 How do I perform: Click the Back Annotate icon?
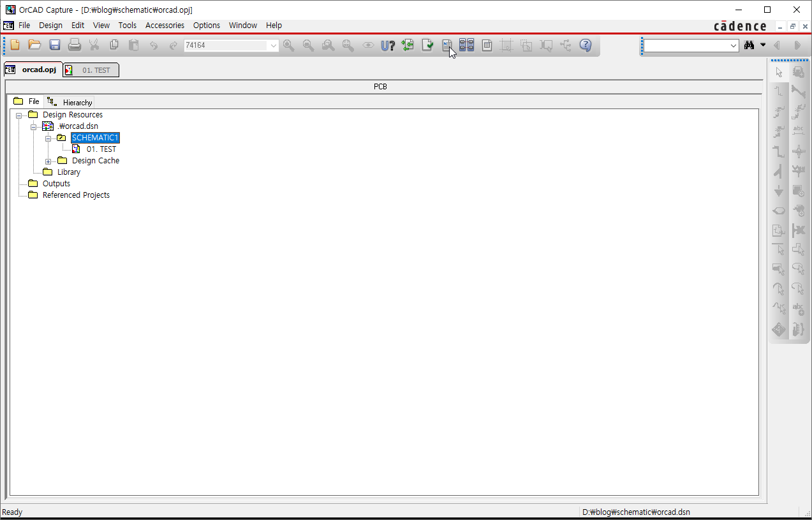tap(408, 45)
